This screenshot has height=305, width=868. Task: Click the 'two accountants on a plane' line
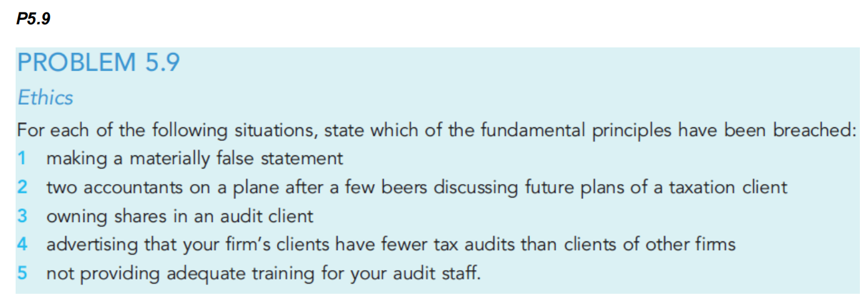pos(417,187)
